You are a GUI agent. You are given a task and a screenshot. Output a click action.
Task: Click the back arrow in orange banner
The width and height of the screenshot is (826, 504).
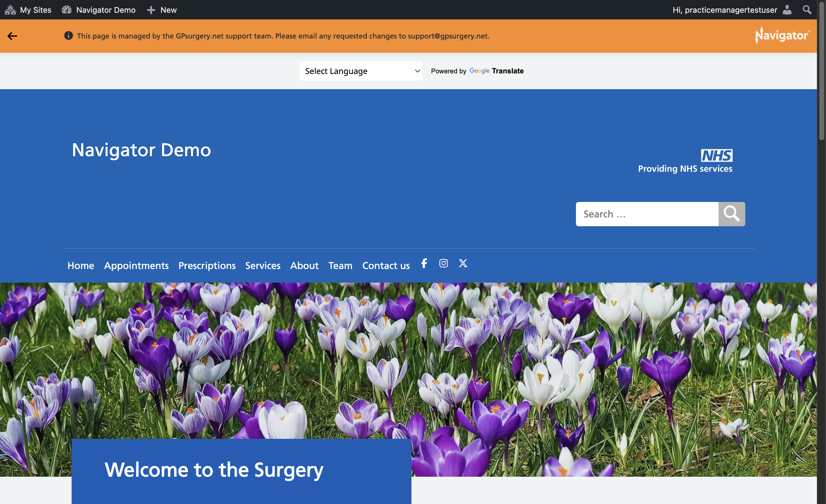[x=12, y=36]
